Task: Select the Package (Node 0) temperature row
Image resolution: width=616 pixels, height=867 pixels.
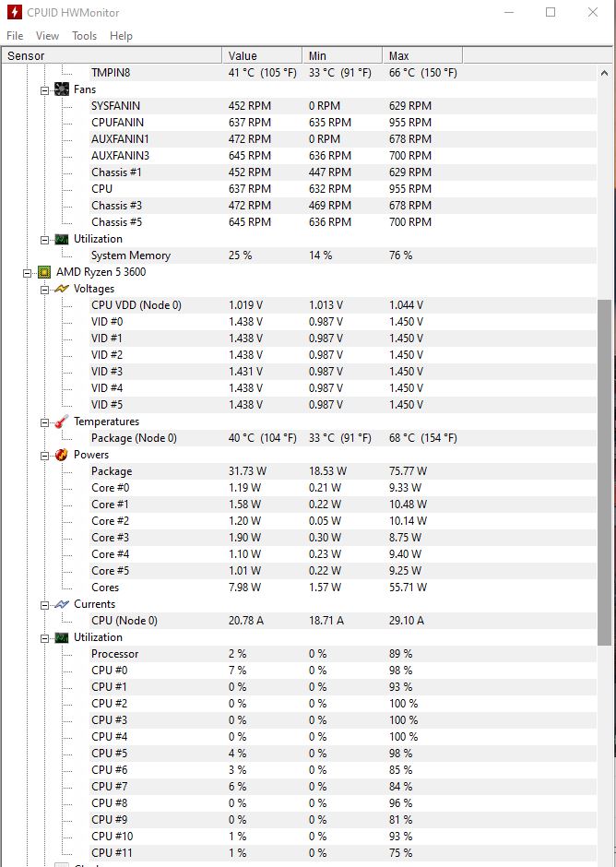Action: [299, 438]
